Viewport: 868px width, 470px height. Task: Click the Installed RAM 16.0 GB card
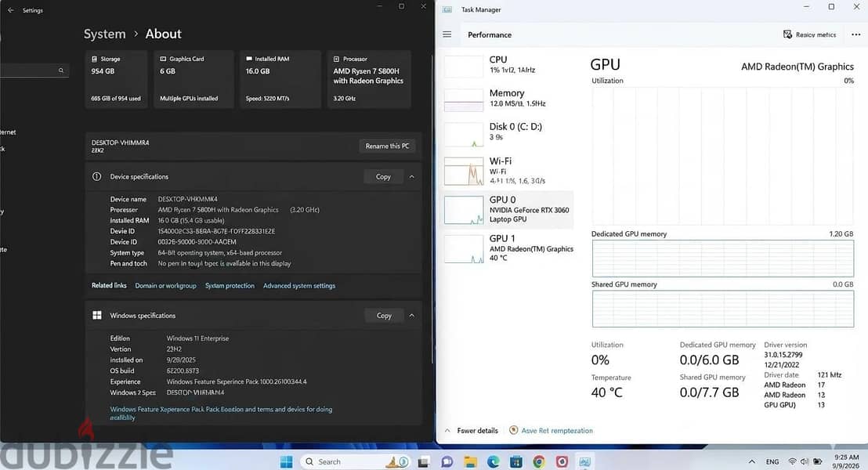point(280,78)
